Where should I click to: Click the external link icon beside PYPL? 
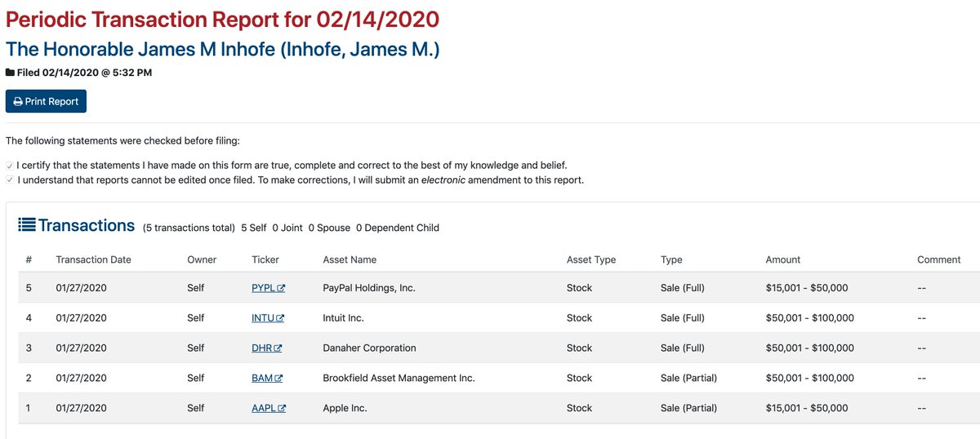click(x=281, y=288)
